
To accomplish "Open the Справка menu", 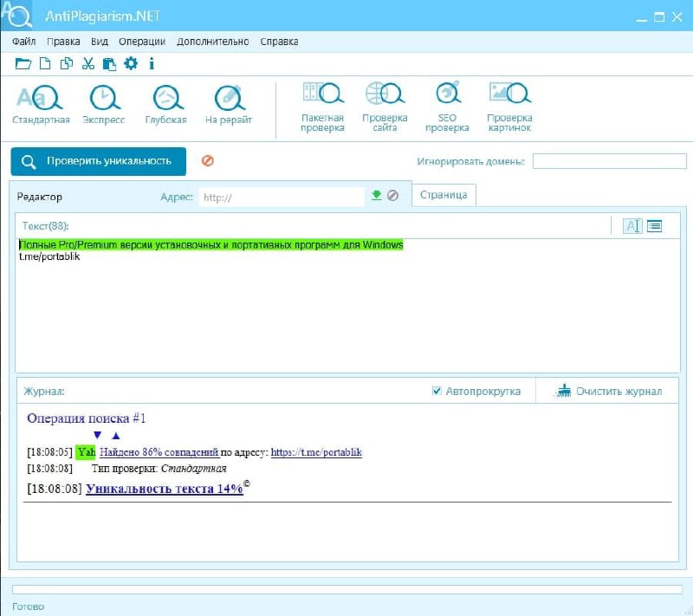I will (x=279, y=42).
